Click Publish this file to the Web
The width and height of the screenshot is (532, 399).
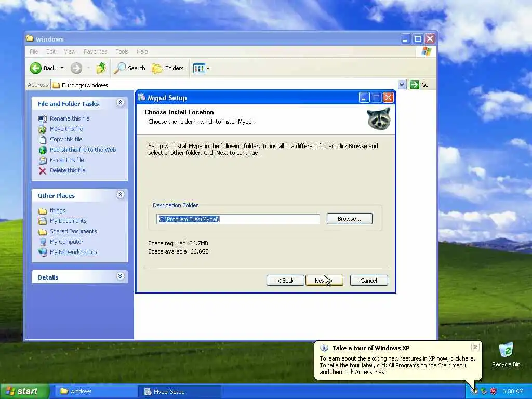click(x=83, y=150)
